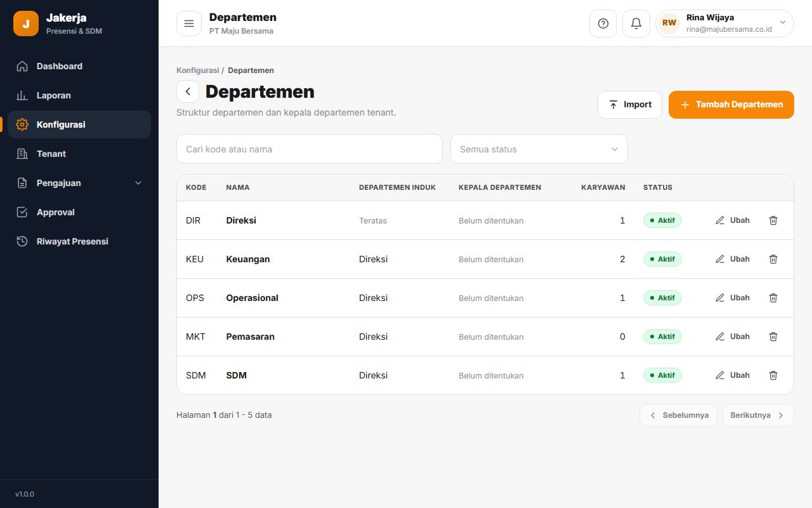Click the Teratas parent cell

373,221
